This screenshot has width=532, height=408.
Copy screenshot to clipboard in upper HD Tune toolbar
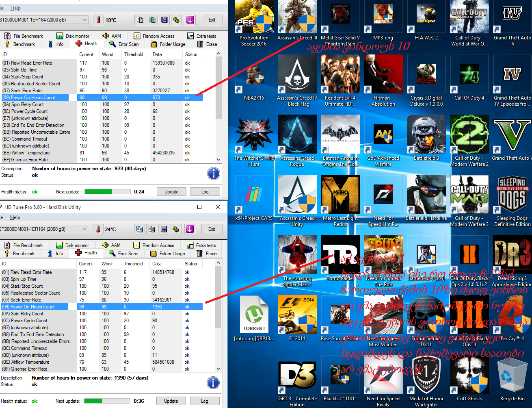tap(152, 20)
